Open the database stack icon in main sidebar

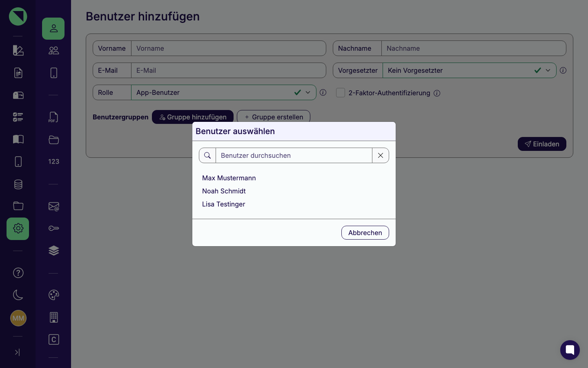(x=18, y=184)
